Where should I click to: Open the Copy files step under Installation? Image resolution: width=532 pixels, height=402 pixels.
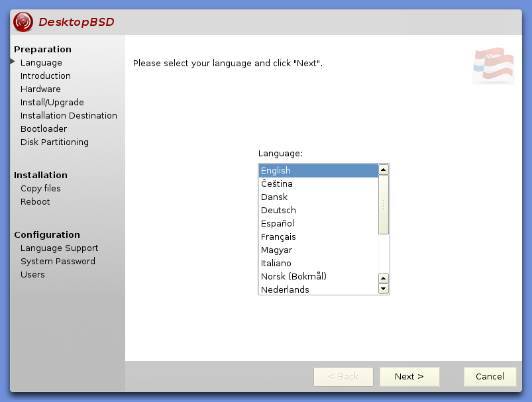point(41,188)
